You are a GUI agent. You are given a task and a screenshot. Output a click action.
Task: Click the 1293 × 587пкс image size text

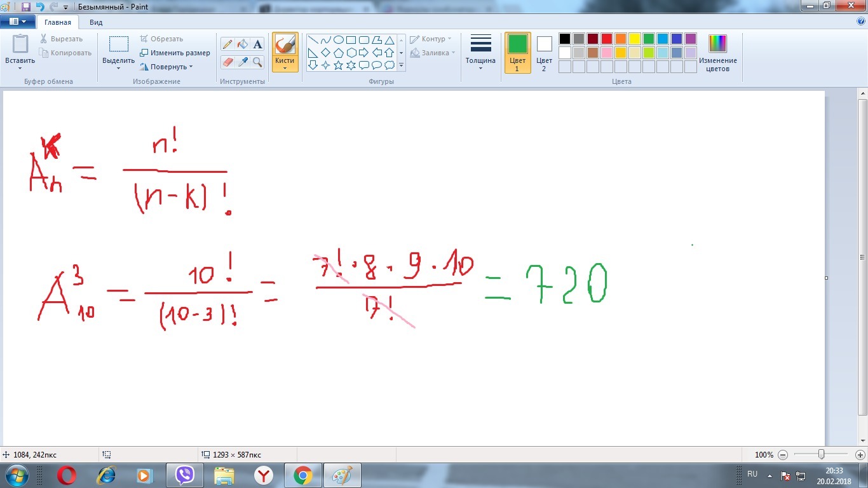(x=236, y=455)
